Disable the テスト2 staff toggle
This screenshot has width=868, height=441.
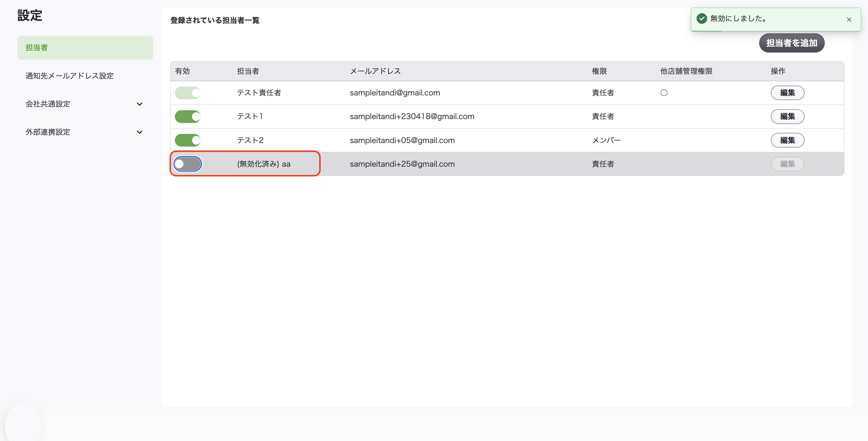click(x=188, y=140)
